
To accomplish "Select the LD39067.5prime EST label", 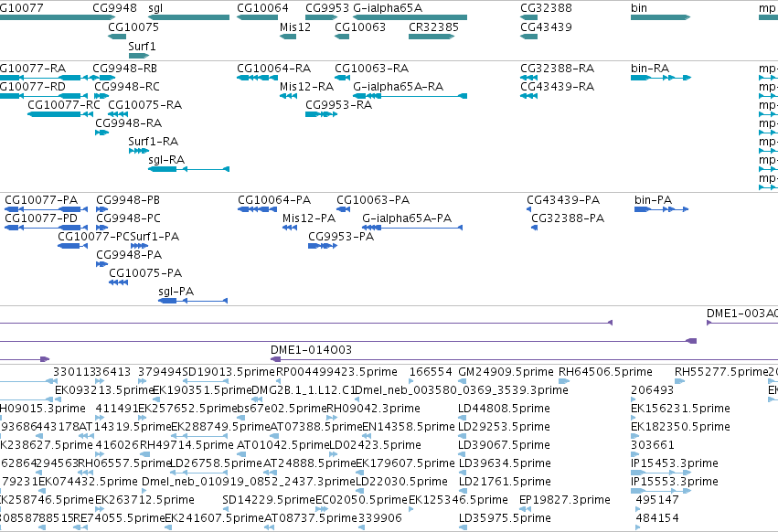I will (504, 445).
